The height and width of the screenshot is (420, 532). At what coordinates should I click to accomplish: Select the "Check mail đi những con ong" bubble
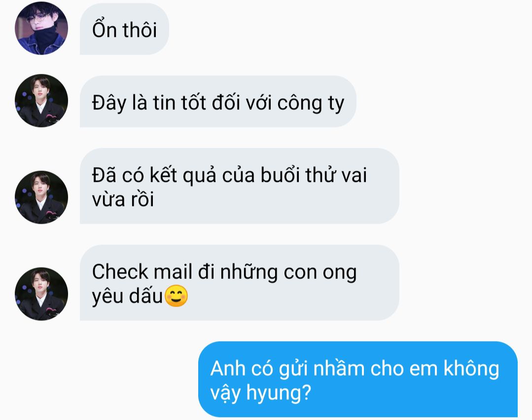coord(239,282)
